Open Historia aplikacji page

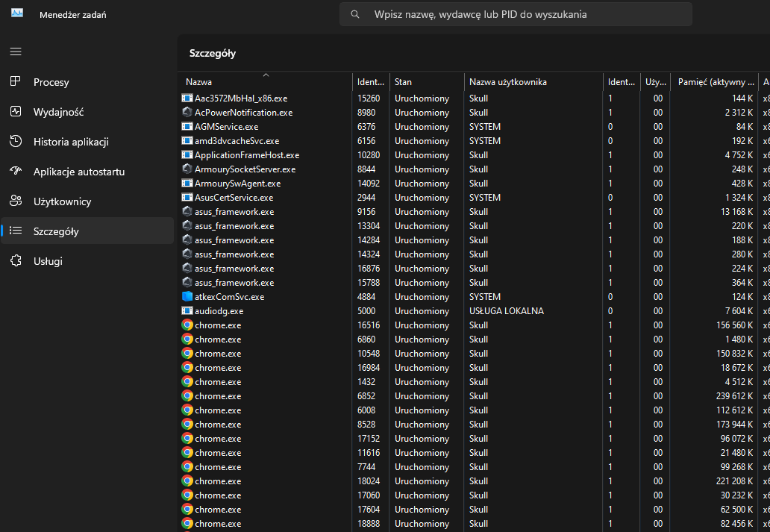(87, 142)
